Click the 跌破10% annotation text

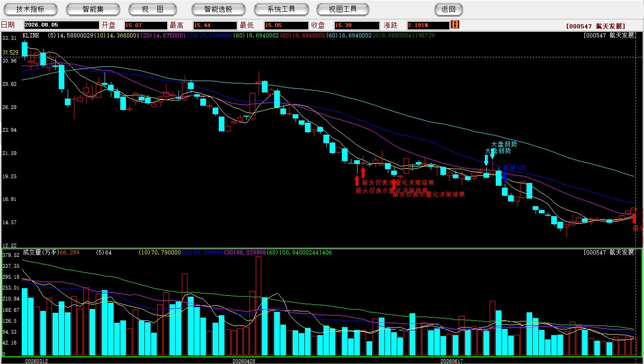[x=515, y=167]
